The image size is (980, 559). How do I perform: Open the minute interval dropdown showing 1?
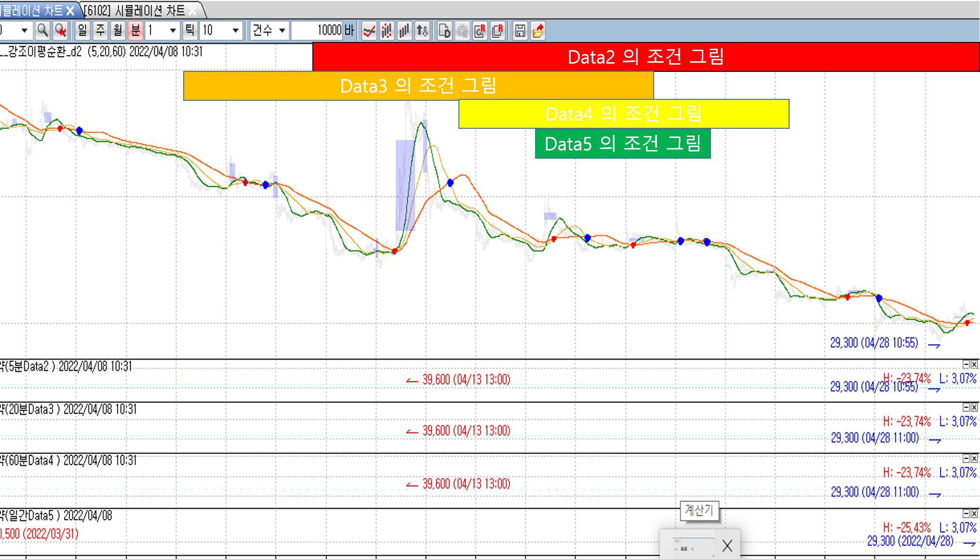tap(173, 31)
